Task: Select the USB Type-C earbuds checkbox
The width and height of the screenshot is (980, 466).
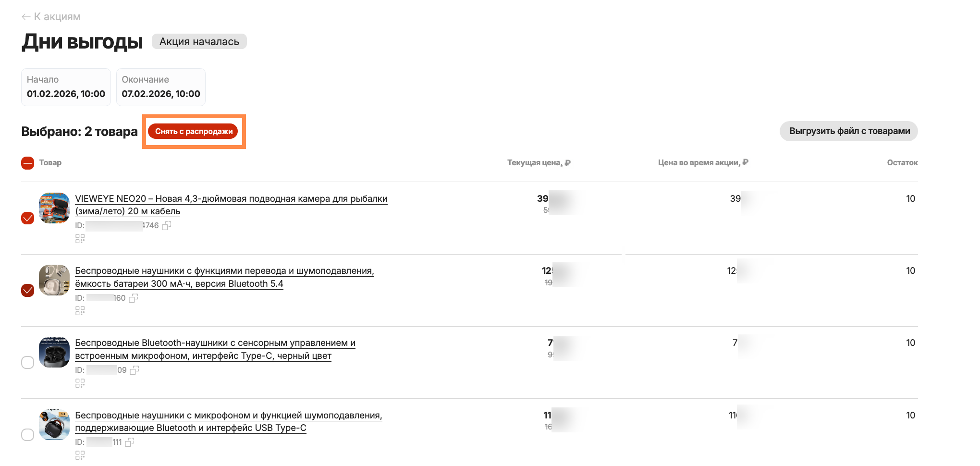Action: click(x=28, y=435)
